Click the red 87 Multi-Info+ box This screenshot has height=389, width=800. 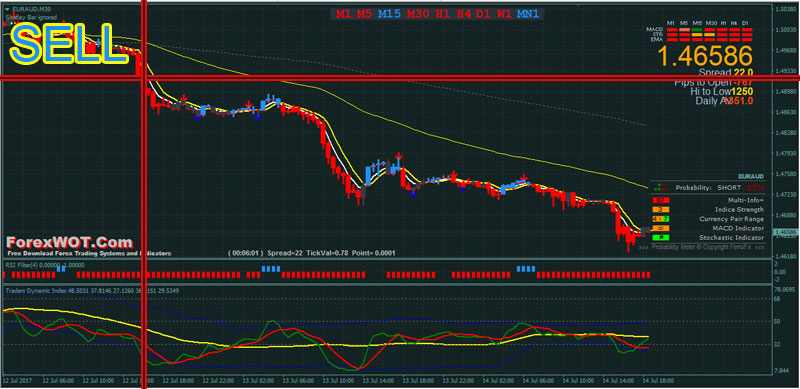tap(660, 200)
